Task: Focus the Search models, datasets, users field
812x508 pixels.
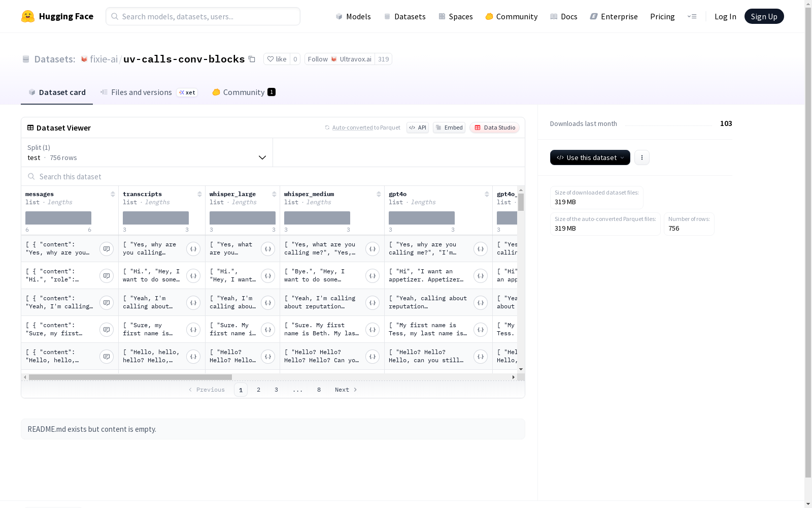Action: click(203, 16)
